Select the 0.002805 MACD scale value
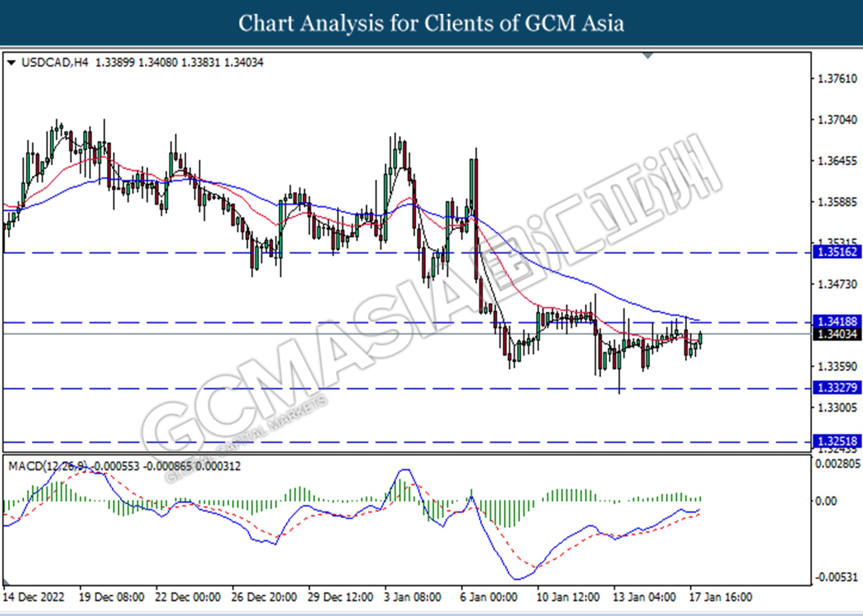This screenshot has width=863, height=616. coord(838,464)
